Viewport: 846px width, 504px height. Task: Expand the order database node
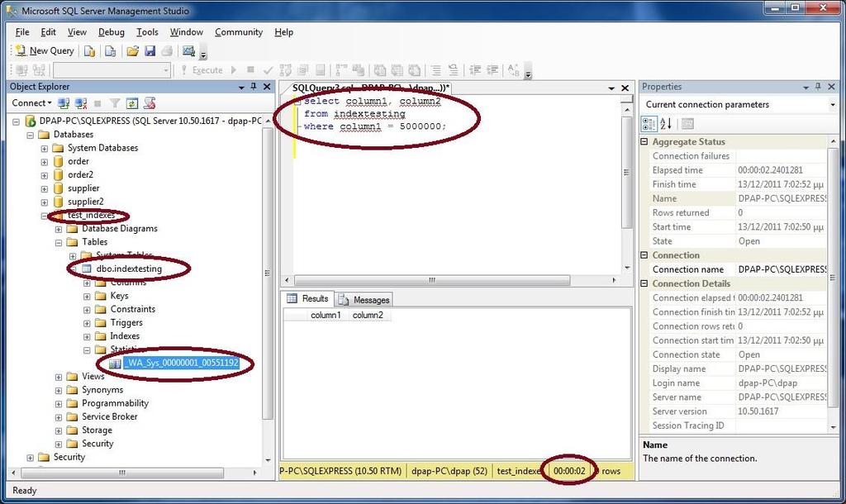point(45,162)
